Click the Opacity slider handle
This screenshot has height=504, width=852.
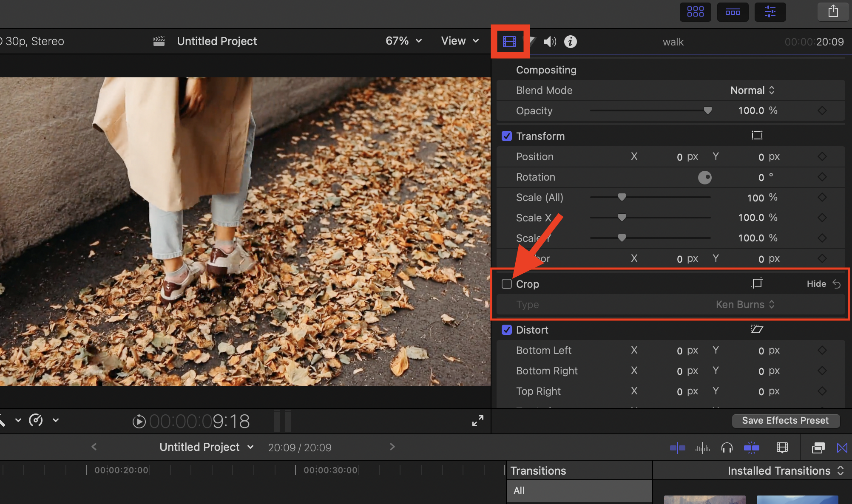point(707,110)
